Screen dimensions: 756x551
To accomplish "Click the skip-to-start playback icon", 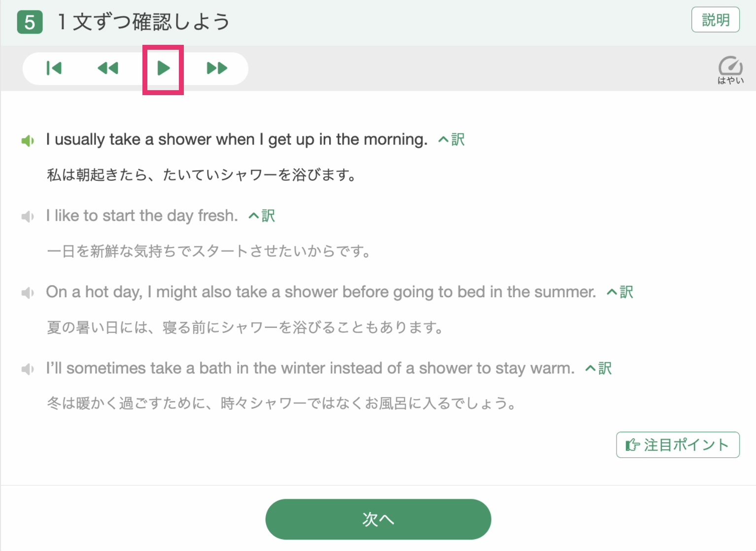I will point(54,68).
